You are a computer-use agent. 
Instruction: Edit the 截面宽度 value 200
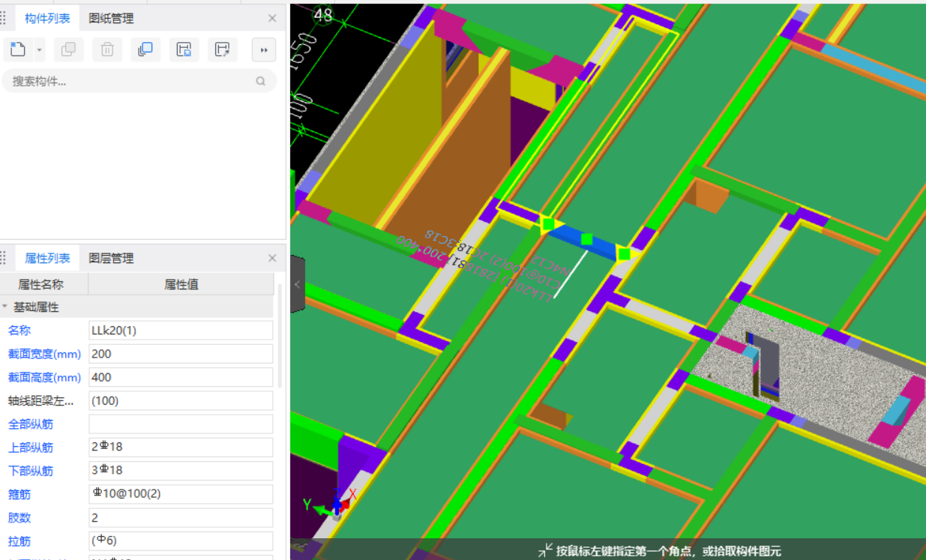[181, 354]
